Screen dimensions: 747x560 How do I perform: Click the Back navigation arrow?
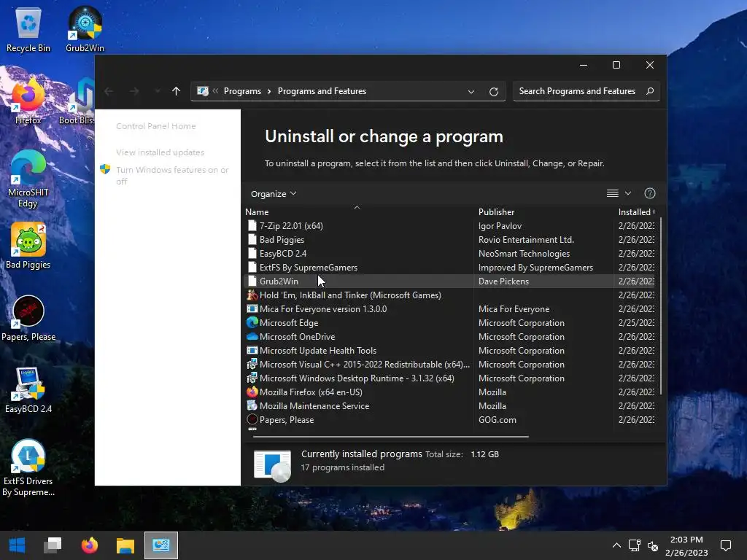point(109,91)
